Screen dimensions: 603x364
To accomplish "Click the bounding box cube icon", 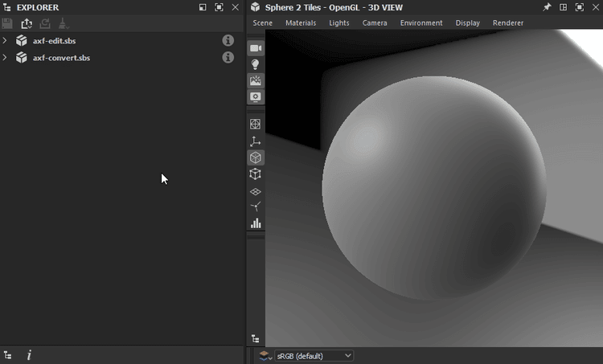I will [256, 174].
